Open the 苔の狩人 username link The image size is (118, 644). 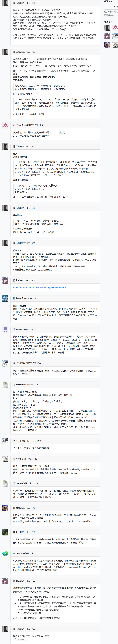(x=20, y=298)
